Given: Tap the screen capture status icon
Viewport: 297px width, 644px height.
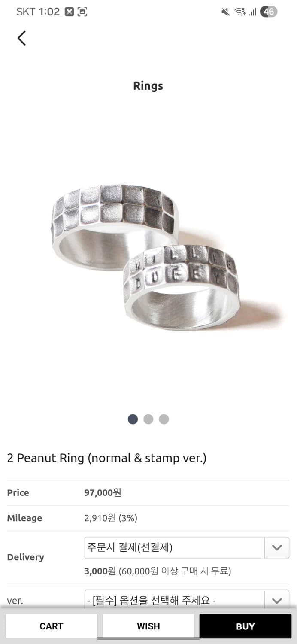Looking at the screenshot, I should coord(82,12).
